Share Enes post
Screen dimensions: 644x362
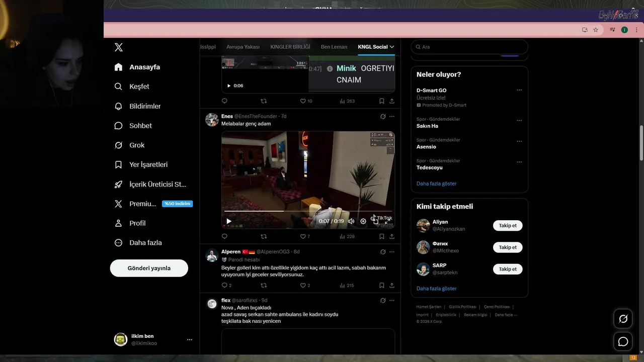pyautogui.click(x=392, y=236)
